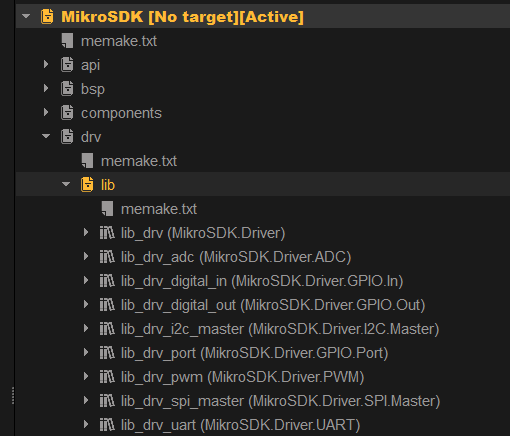Click library icon for lib_drv (MikroSDK.Driver)
The width and height of the screenshot is (510, 436).
point(107,233)
